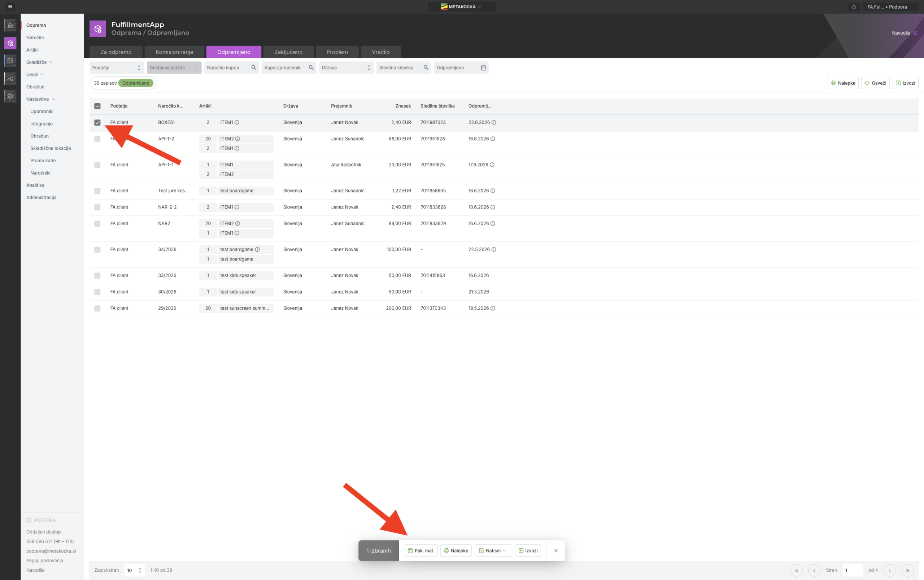The width and height of the screenshot is (924, 580).
Task: Switch to Zaključeno tab
Action: click(x=288, y=52)
